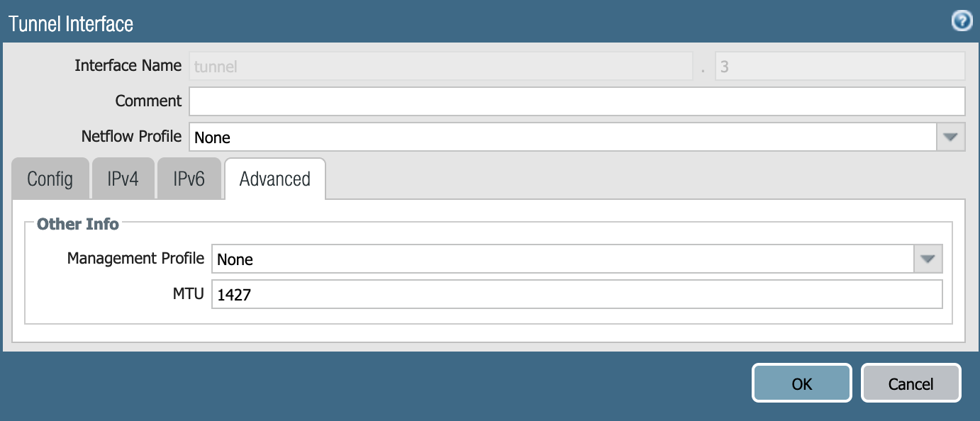Select the IPv6 tab
Viewport: 980px width, 421px height.
tap(189, 179)
